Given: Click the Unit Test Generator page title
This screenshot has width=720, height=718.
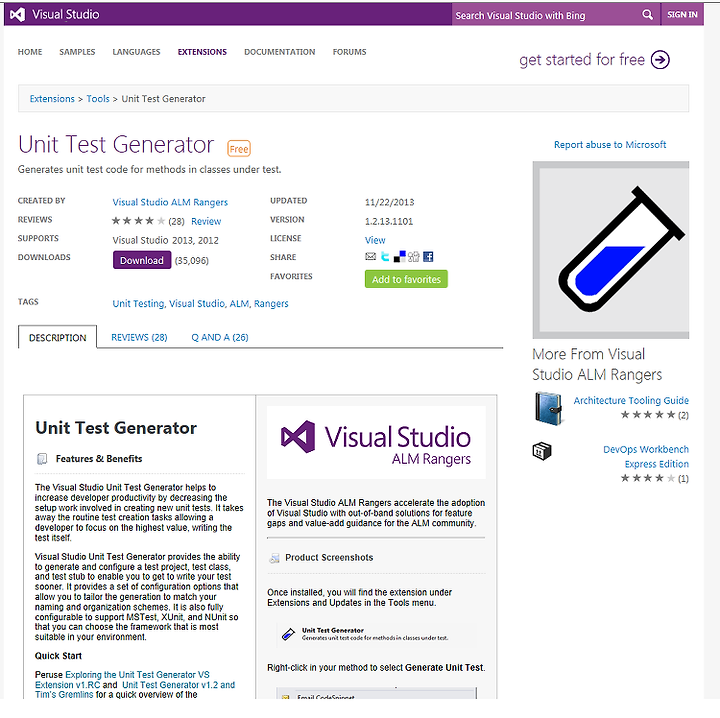Looking at the screenshot, I should 116,145.
